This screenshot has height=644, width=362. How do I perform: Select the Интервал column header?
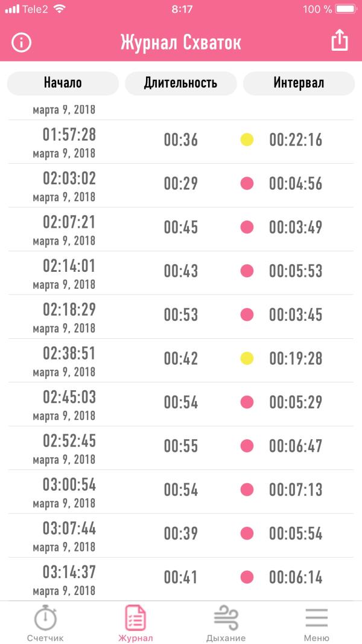click(299, 83)
